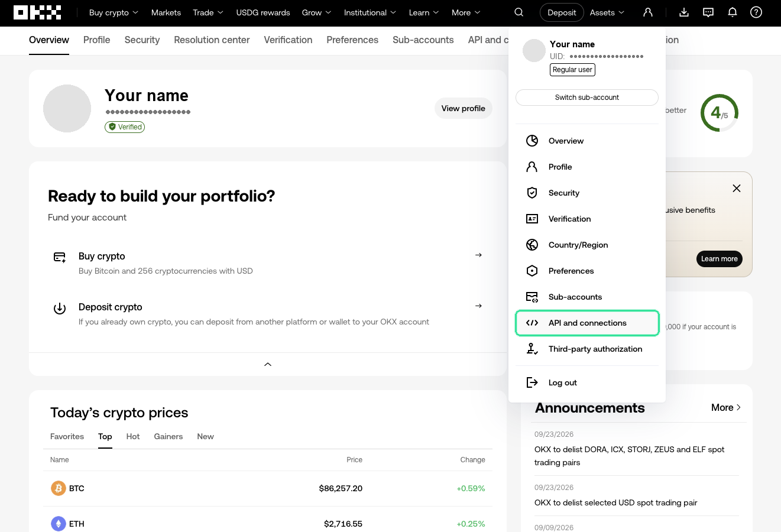Open the help question mark icon
Viewport: 781px width, 532px height.
pos(756,12)
